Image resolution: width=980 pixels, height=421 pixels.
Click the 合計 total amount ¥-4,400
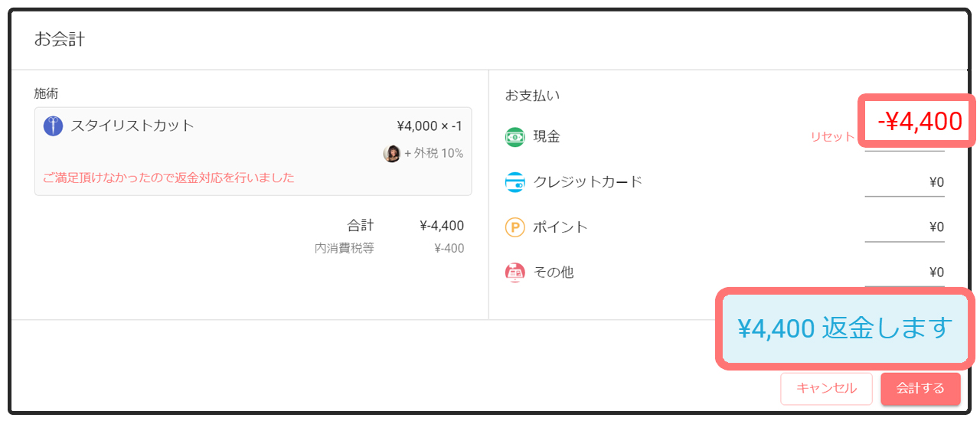pyautogui.click(x=442, y=226)
